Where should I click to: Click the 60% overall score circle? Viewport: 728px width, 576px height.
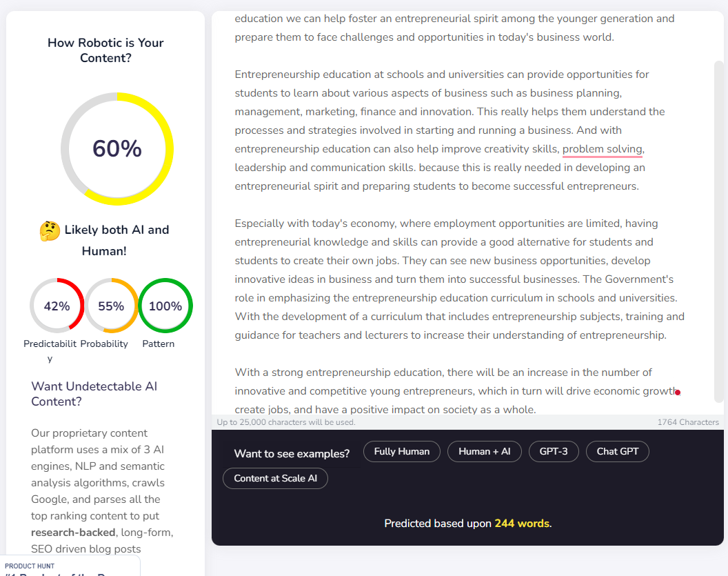pos(117,148)
